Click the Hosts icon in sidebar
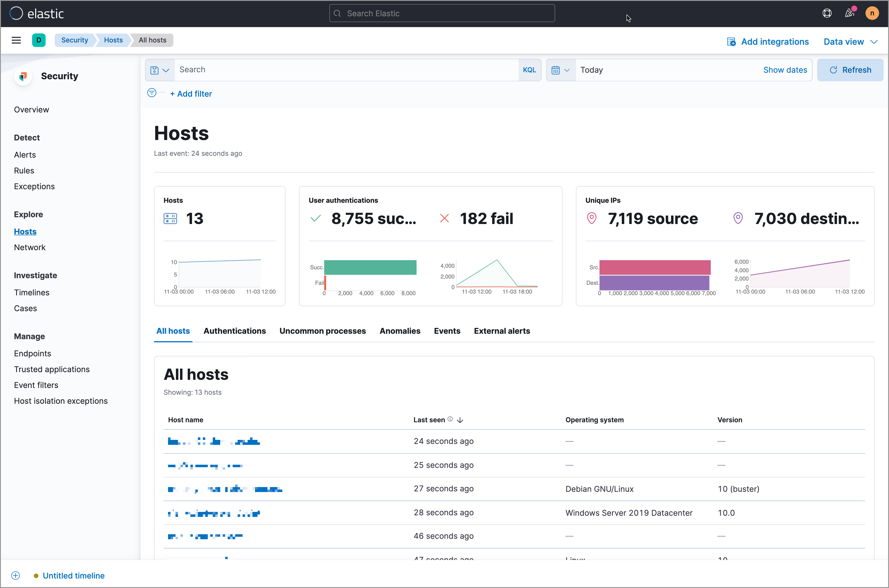Screen dimensions: 889x588 tap(25, 231)
